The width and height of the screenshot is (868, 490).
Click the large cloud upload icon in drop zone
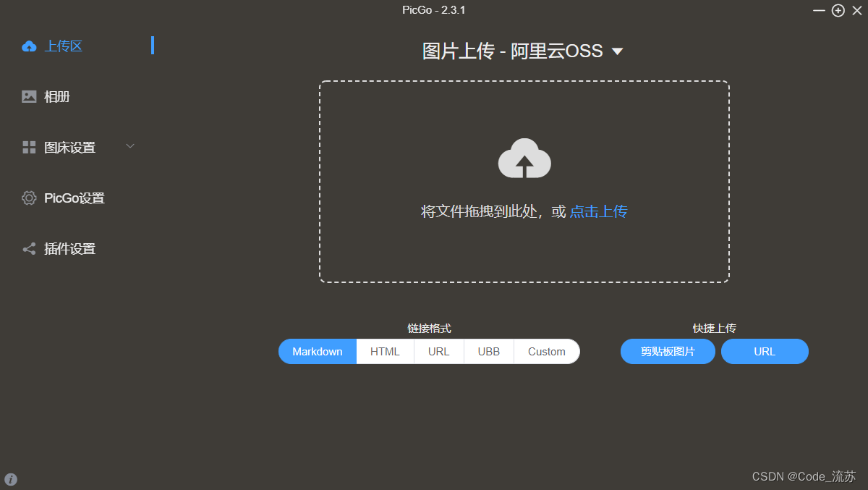[524, 158]
